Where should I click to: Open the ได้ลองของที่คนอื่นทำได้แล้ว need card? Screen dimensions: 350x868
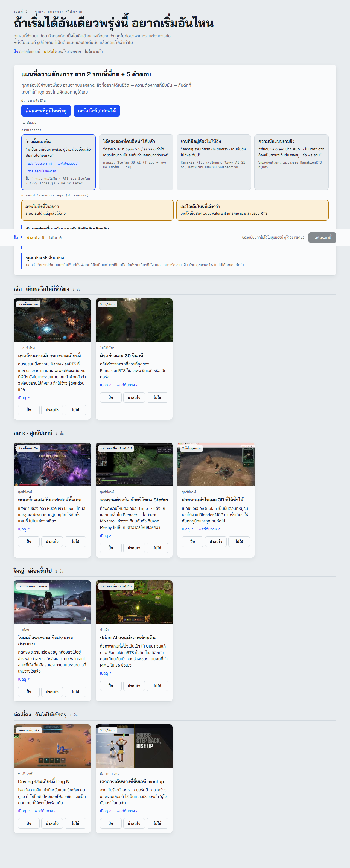click(x=136, y=162)
